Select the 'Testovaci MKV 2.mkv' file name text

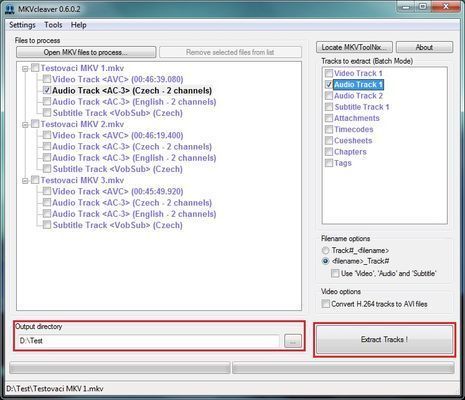(x=82, y=124)
